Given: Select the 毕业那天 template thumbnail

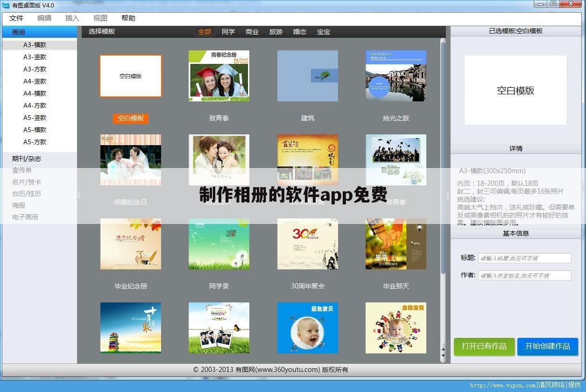Looking at the screenshot, I should (x=396, y=244).
